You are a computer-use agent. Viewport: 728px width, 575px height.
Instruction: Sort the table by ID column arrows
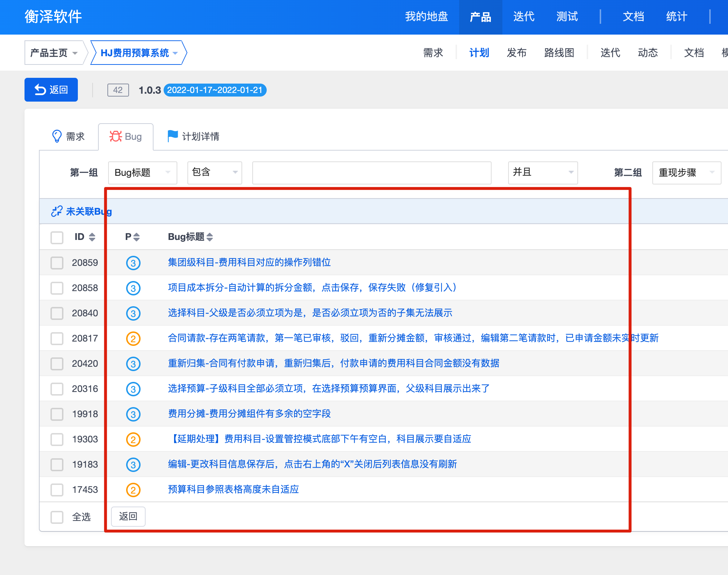click(92, 237)
